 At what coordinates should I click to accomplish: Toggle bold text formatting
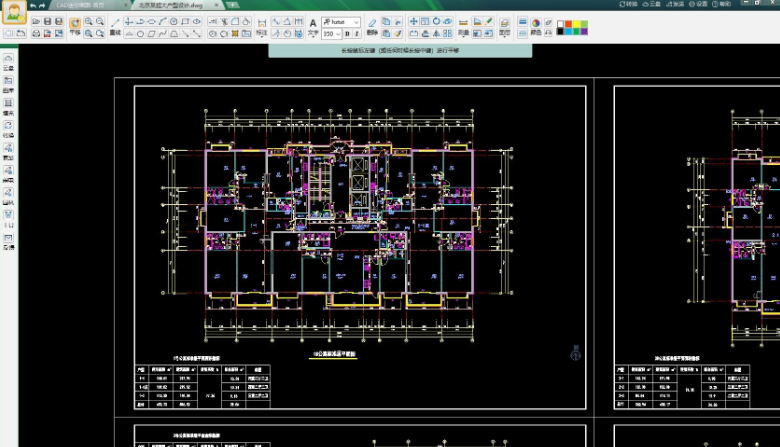point(345,34)
